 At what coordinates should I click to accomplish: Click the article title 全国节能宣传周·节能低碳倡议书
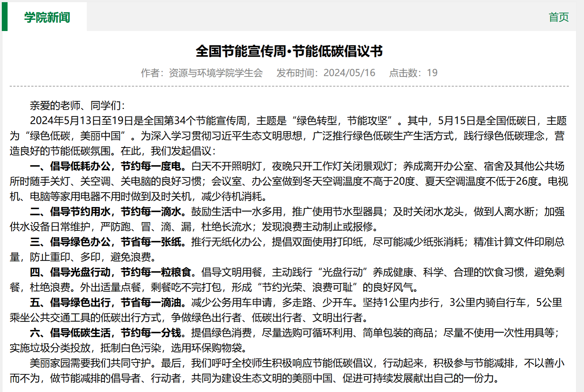pyautogui.click(x=289, y=51)
